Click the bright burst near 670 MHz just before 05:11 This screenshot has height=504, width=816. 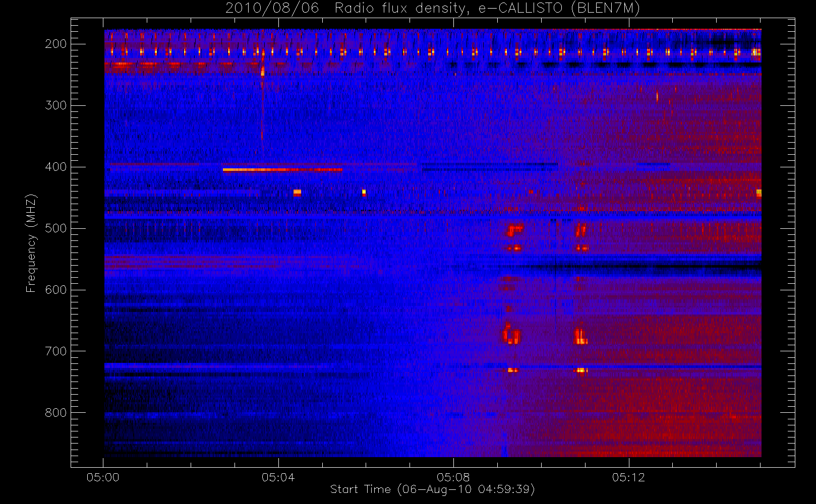point(580,336)
